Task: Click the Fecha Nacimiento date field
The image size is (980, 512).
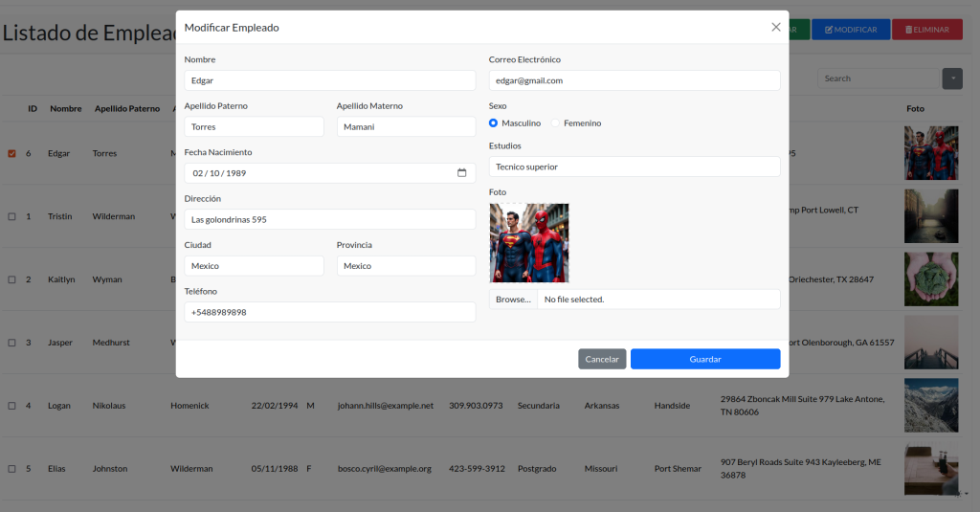Action: 330,173
